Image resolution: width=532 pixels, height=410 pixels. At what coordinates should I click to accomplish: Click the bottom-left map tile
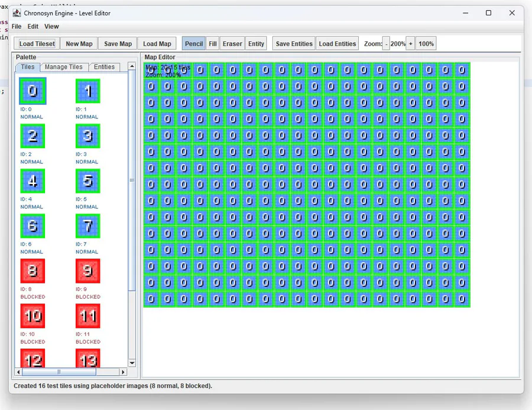(x=151, y=299)
